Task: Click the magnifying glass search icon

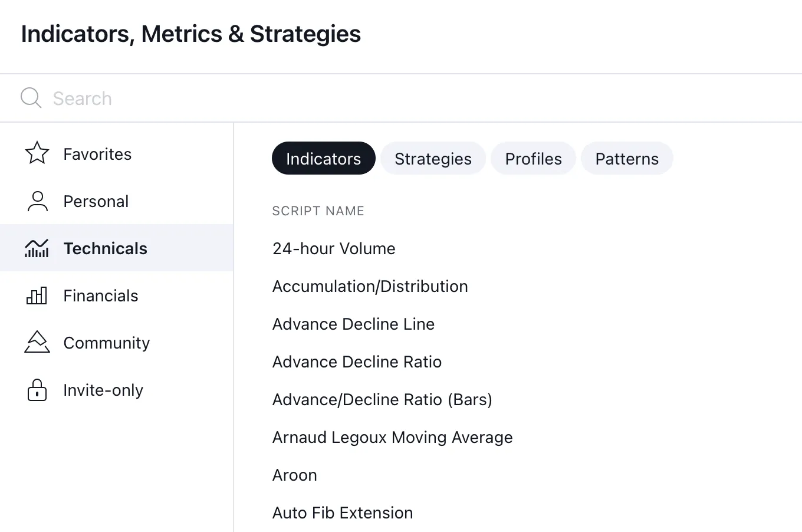Action: pos(31,98)
